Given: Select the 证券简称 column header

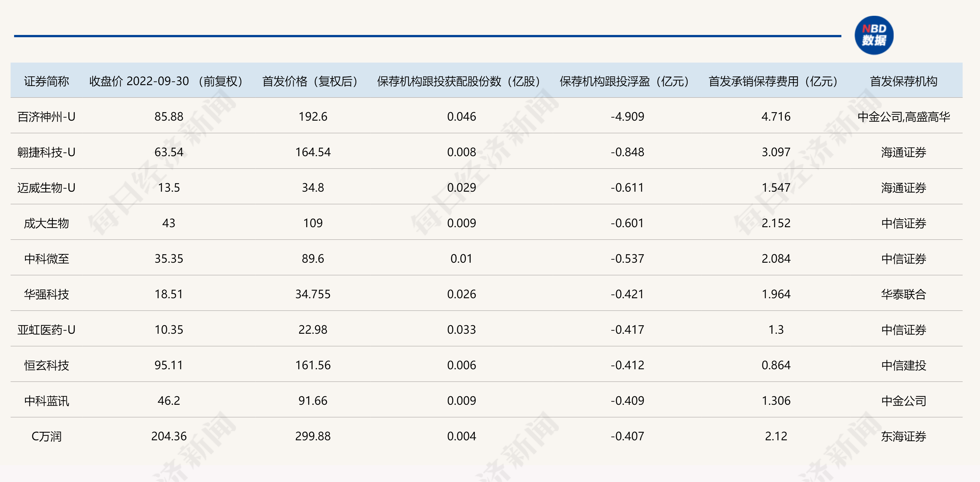Looking at the screenshot, I should [46, 81].
